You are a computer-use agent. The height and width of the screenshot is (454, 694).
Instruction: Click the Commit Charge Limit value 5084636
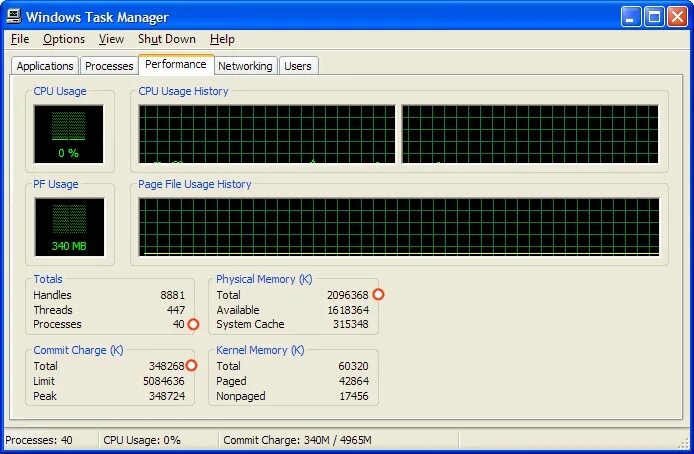click(164, 381)
